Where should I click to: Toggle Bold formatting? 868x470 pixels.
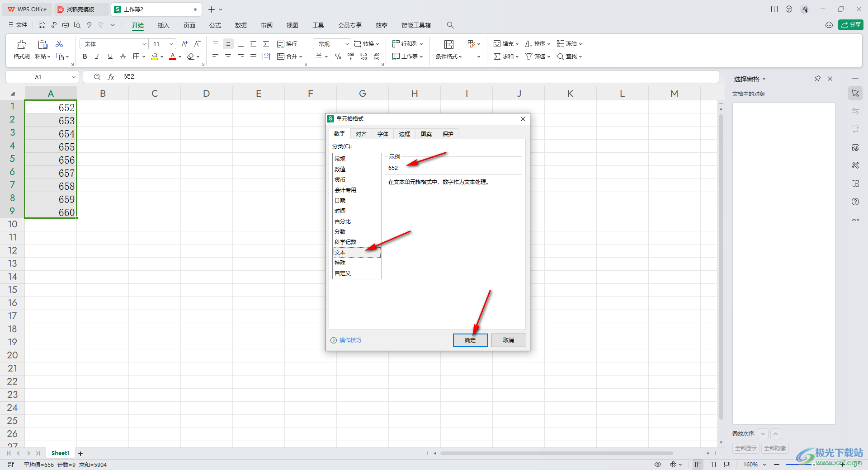point(85,56)
